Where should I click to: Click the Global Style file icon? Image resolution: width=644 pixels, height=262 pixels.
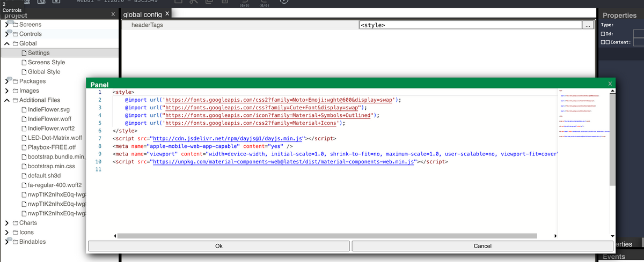24,72
